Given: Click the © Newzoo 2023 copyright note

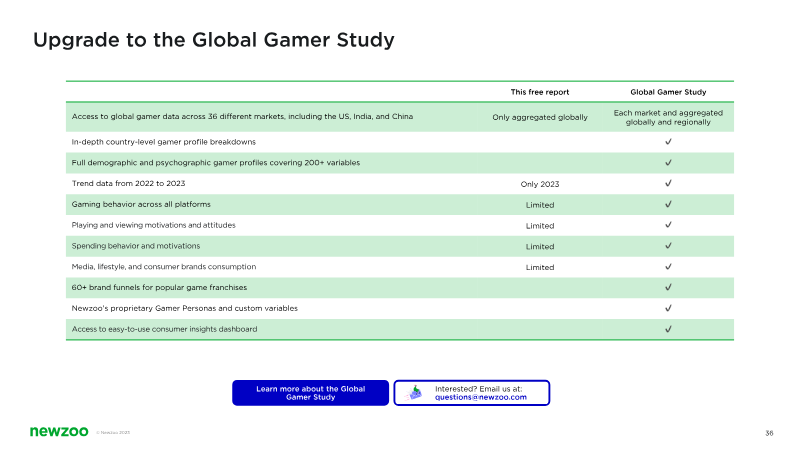Looking at the screenshot, I should pyautogui.click(x=113, y=433).
